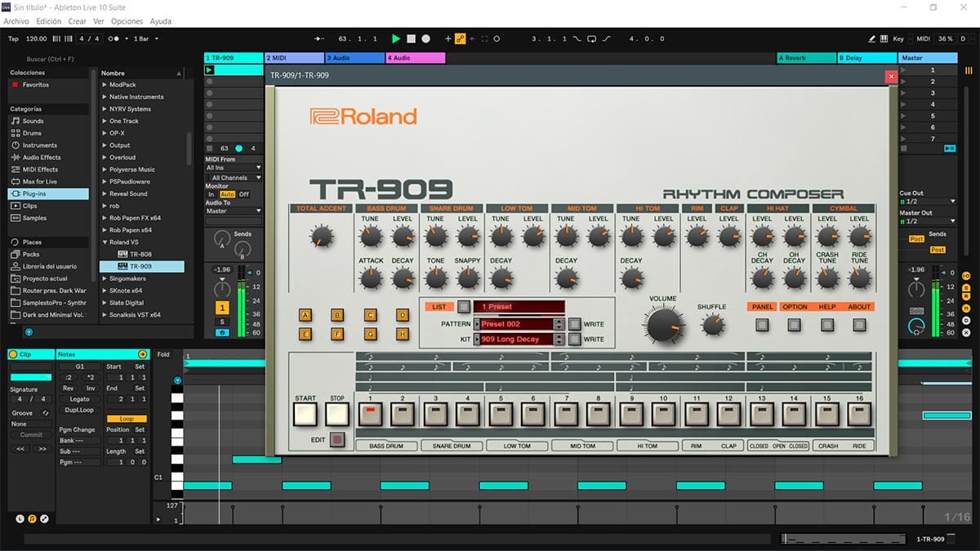This screenshot has height=551, width=980.
Task: Start playback with the transport Play button
Action: pyautogui.click(x=396, y=38)
